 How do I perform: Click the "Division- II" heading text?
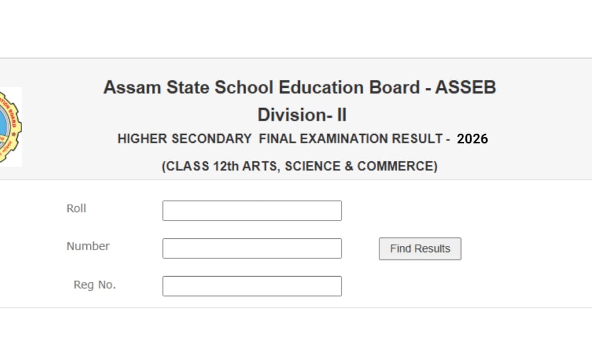tap(302, 114)
